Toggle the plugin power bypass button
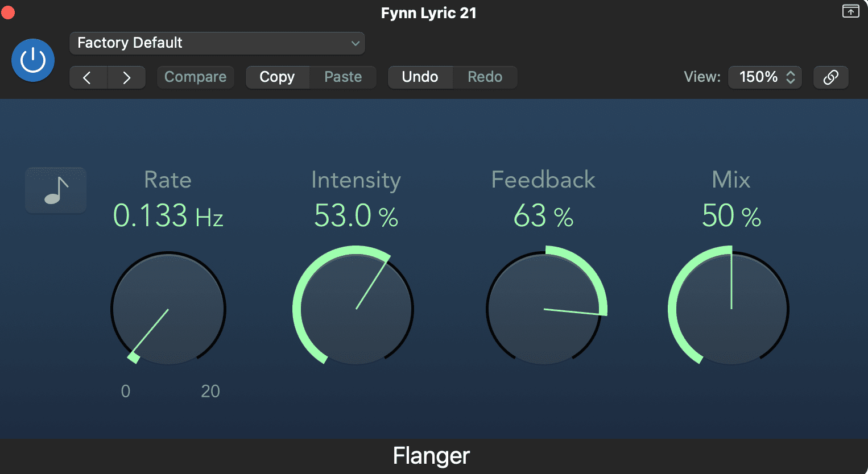Screen dimensions: 868x474 point(33,60)
